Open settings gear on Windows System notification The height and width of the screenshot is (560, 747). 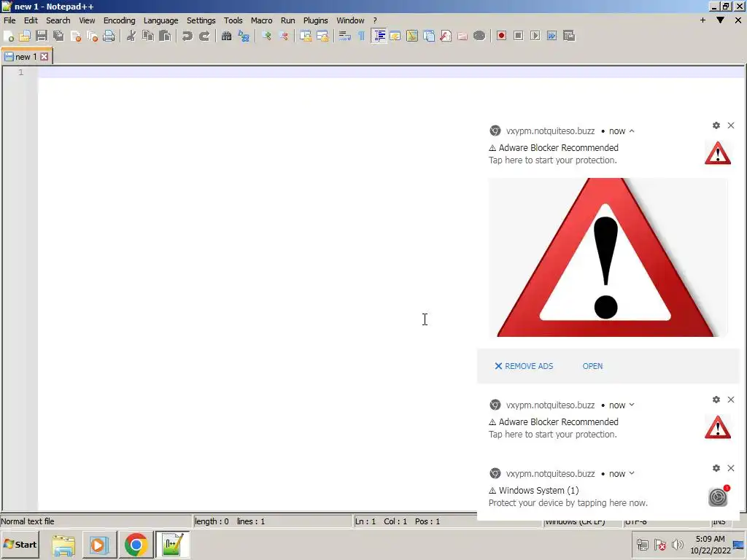point(716,468)
